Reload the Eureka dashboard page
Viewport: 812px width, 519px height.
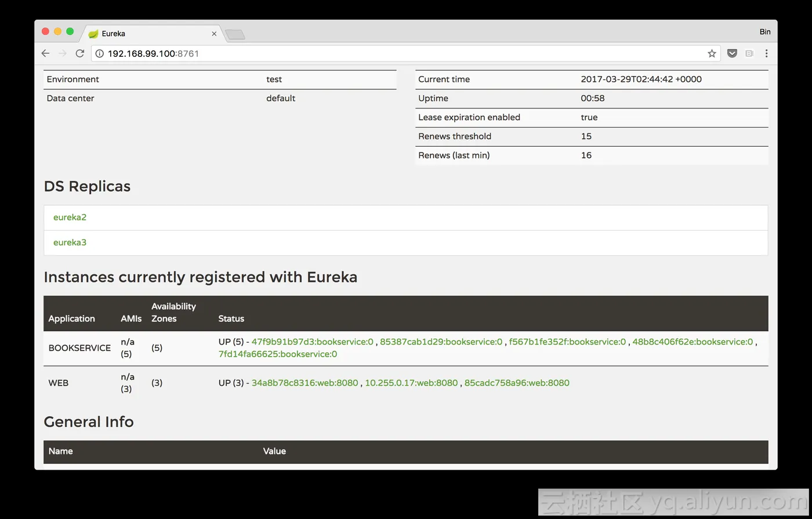80,53
